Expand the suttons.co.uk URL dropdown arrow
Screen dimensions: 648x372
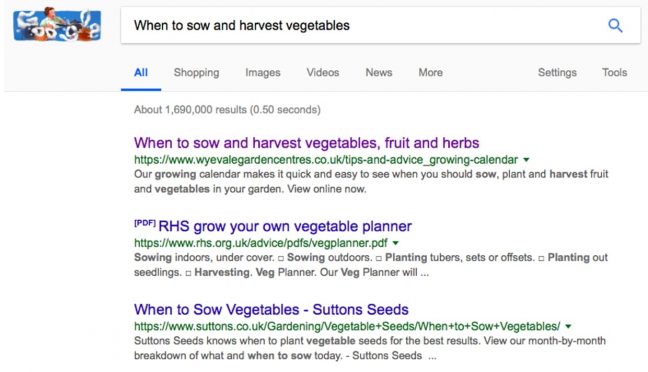568,327
